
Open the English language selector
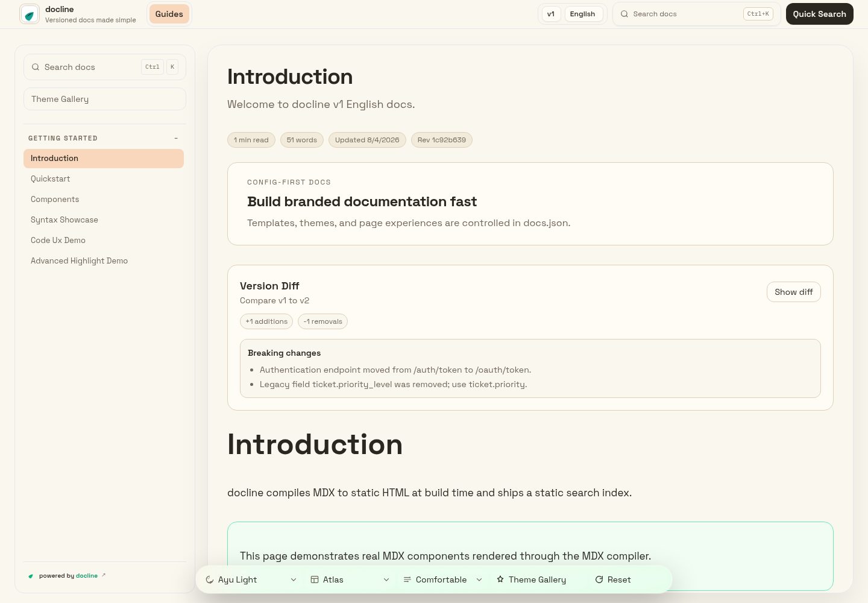(583, 14)
